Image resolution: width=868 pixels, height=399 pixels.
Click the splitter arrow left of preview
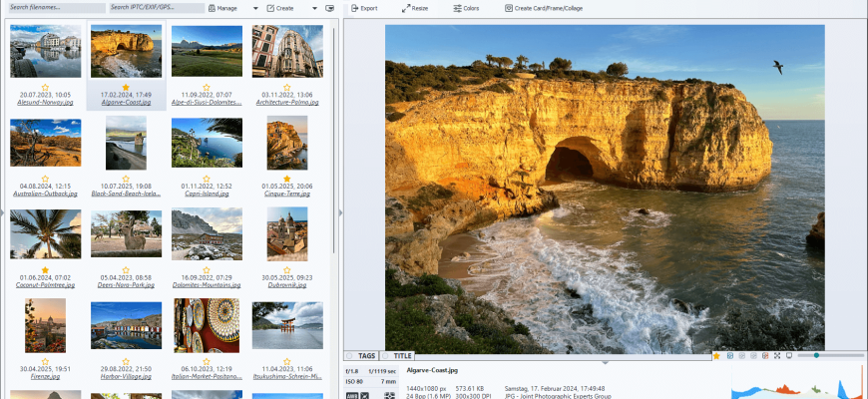[340, 212]
